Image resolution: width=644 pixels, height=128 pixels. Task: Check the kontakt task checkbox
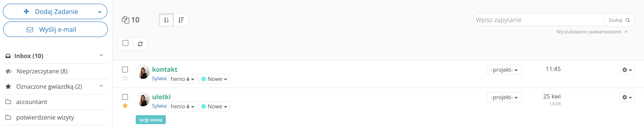click(125, 69)
